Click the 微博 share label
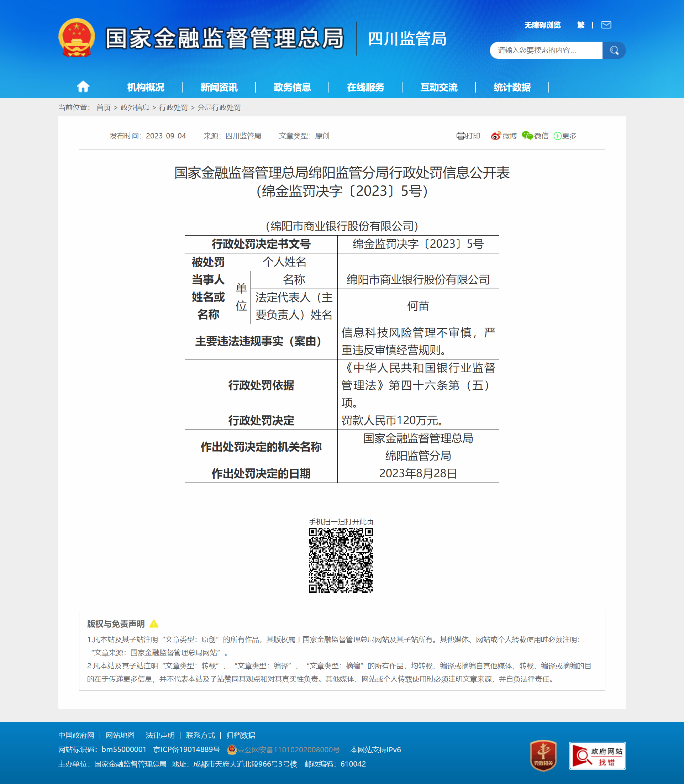The width and height of the screenshot is (684, 784). (x=510, y=136)
